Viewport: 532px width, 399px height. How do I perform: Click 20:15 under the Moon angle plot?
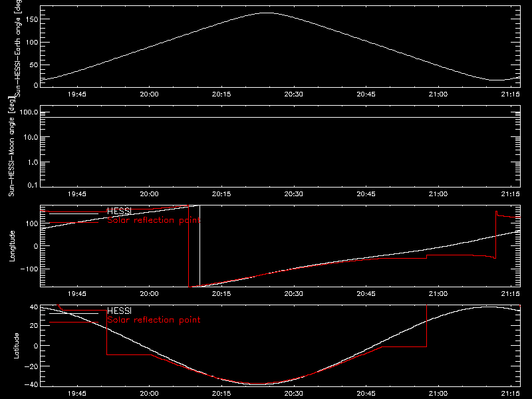(221, 194)
